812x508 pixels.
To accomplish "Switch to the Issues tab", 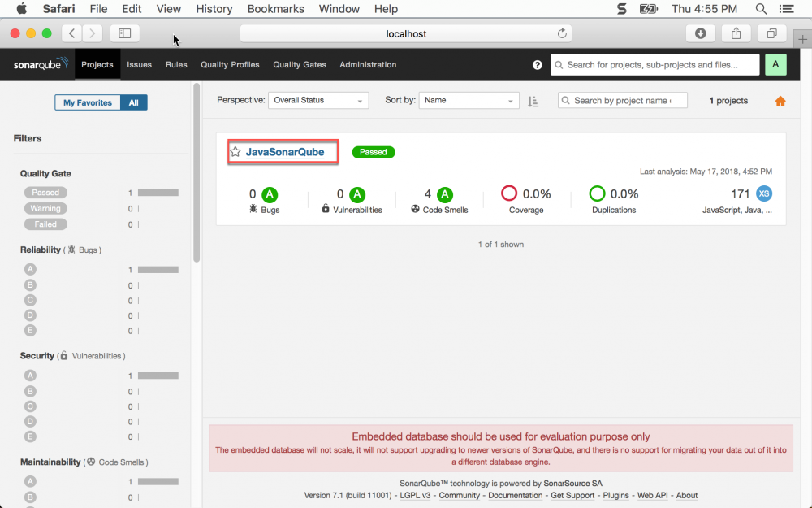I will pyautogui.click(x=139, y=64).
